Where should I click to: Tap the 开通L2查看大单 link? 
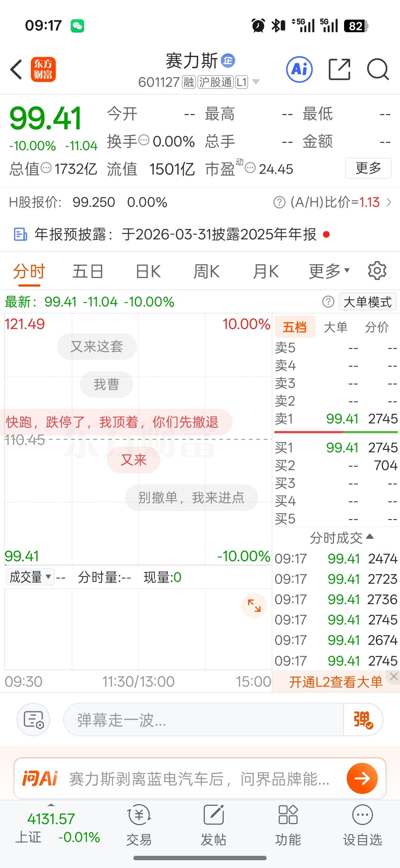tap(336, 682)
